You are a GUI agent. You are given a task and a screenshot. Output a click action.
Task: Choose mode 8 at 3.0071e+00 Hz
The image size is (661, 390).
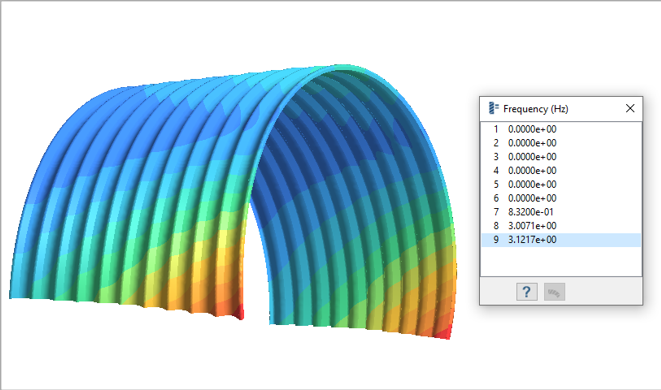(561, 226)
